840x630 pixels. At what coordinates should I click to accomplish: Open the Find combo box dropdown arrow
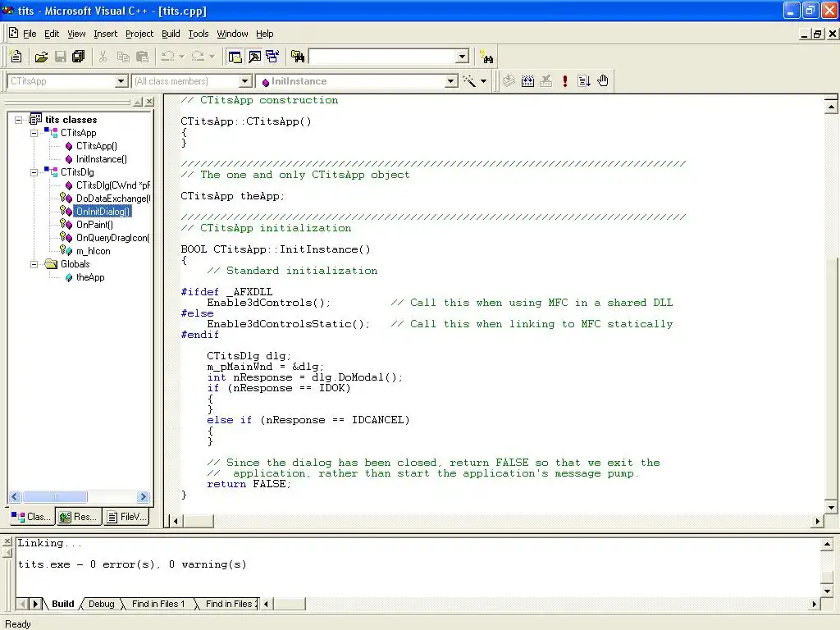(x=463, y=57)
